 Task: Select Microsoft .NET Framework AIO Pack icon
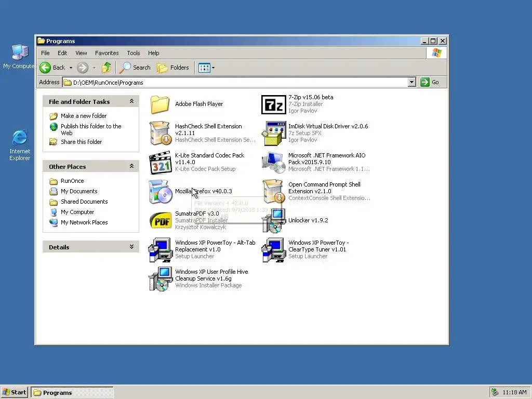tap(273, 162)
